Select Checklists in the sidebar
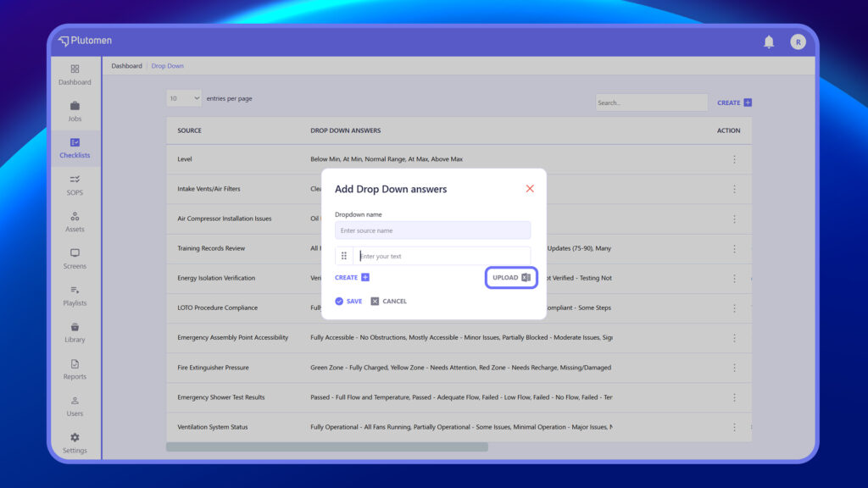868x488 pixels. 75,148
